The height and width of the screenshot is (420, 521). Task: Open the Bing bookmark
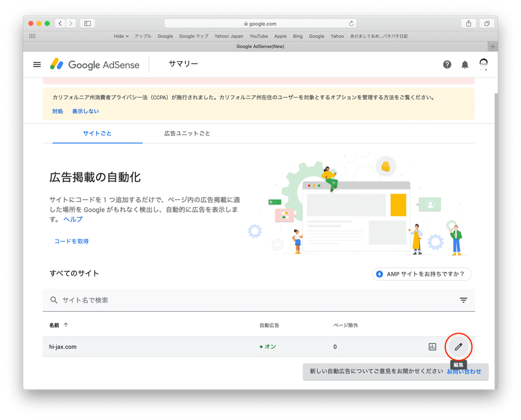tap(298, 36)
